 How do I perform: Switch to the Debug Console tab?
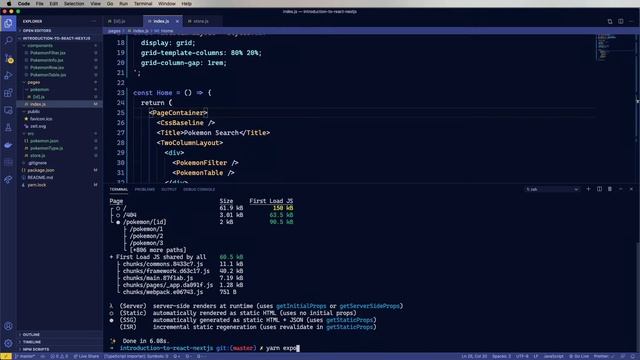(199, 189)
